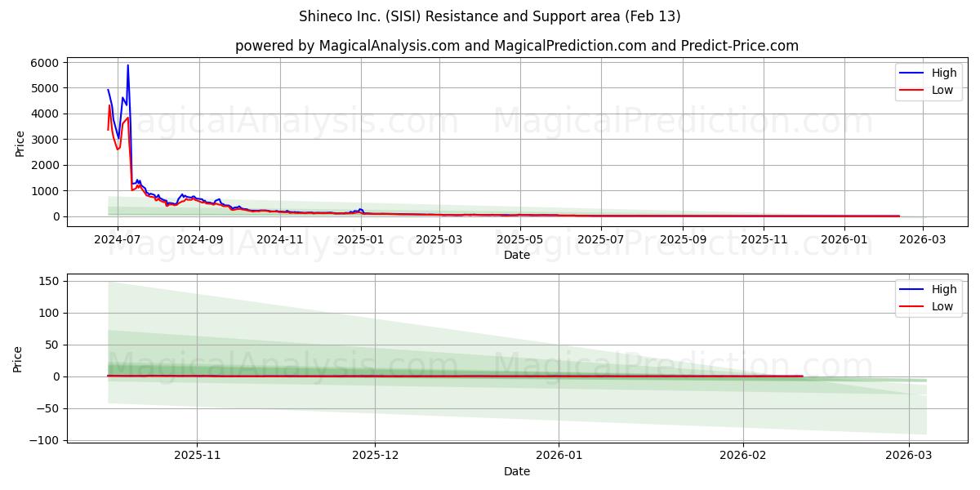Click the 5000 y-axis tick label
The width and height of the screenshot is (980, 490).
(x=46, y=88)
